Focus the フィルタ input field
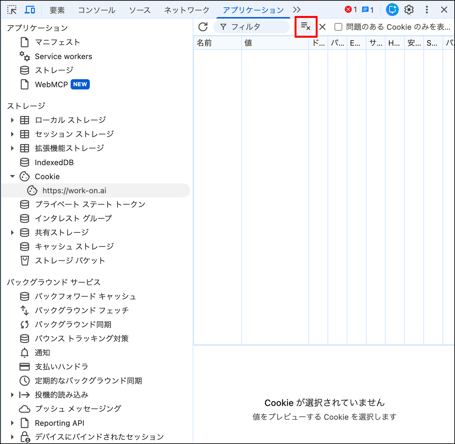Screen dimensions: 455x444 [x=252, y=27]
